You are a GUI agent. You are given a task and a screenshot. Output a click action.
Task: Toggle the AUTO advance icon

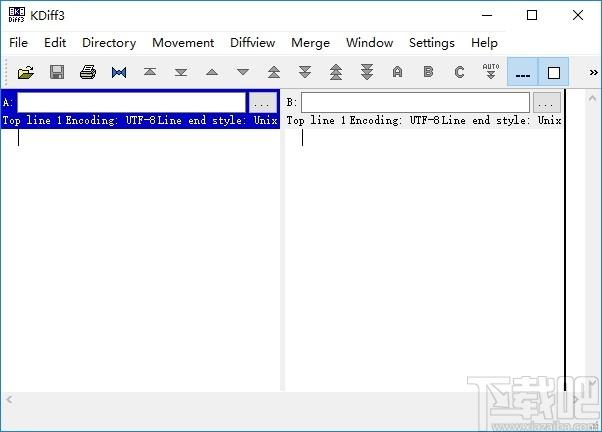pyautogui.click(x=491, y=72)
